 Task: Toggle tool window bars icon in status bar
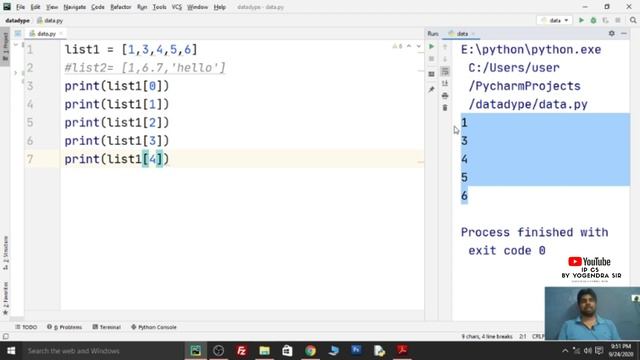click(6, 336)
